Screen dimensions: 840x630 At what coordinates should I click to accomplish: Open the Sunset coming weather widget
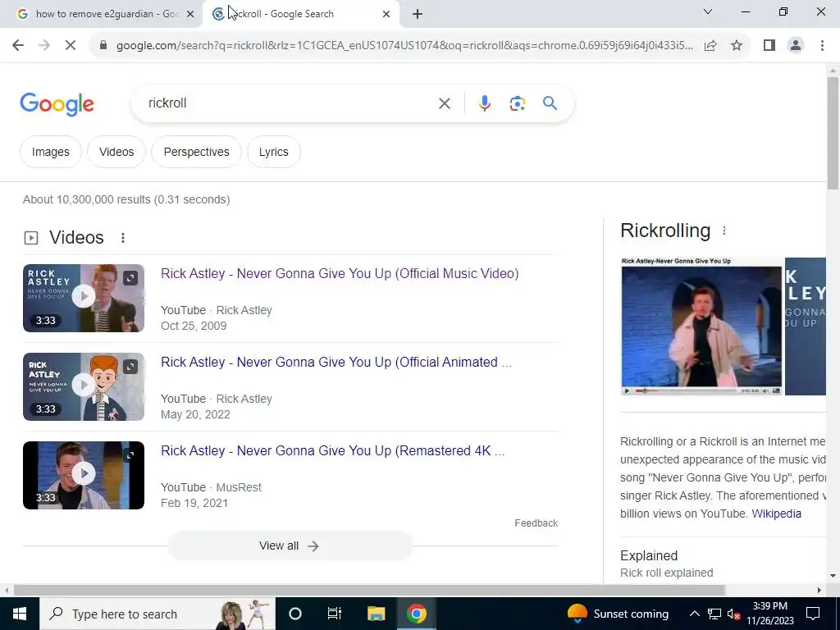coord(618,614)
